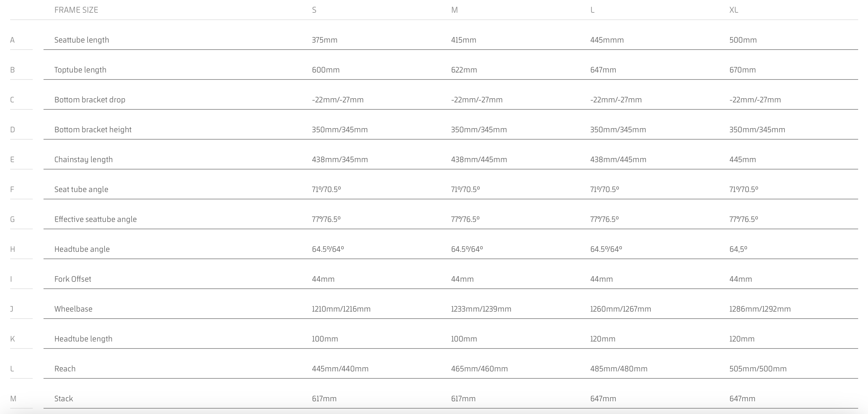
Task: Select the XL frame size column header
Action: click(x=734, y=10)
